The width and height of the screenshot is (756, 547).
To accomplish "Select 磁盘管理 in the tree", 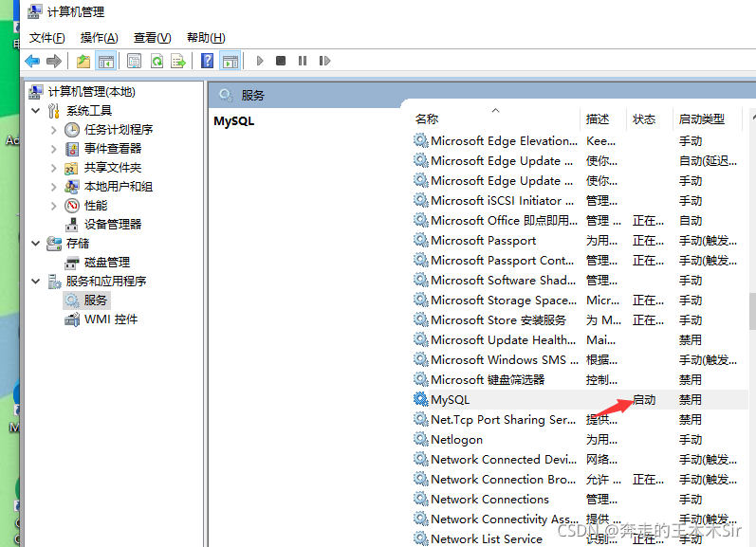I will (107, 263).
